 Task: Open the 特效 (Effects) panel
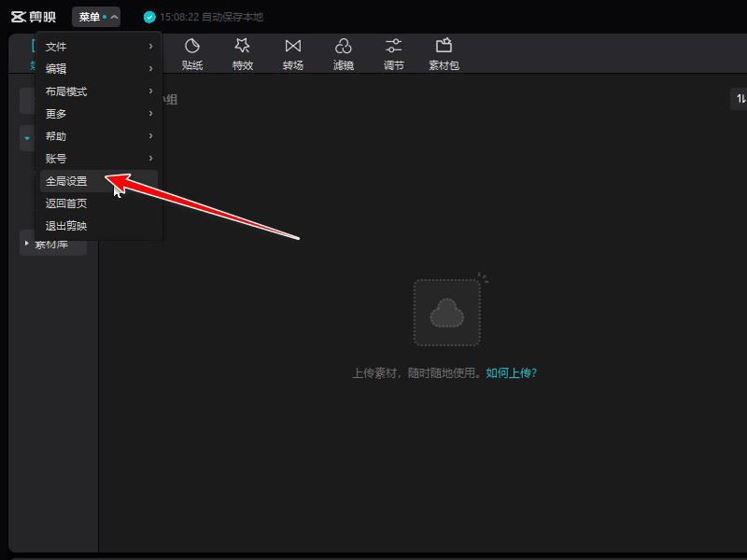tap(242, 52)
